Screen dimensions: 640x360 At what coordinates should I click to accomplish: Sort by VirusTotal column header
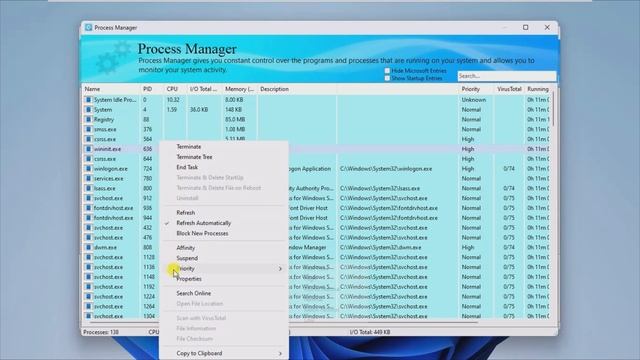pos(509,89)
